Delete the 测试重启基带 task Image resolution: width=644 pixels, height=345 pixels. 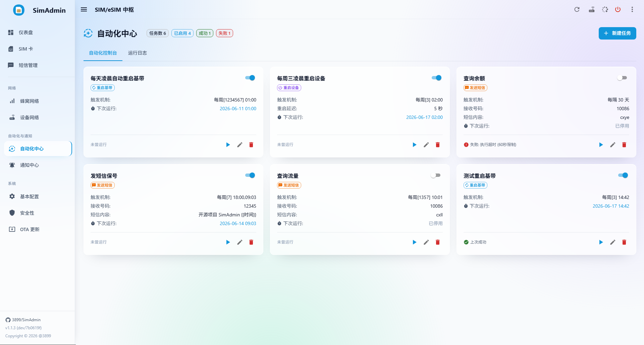(x=624, y=242)
